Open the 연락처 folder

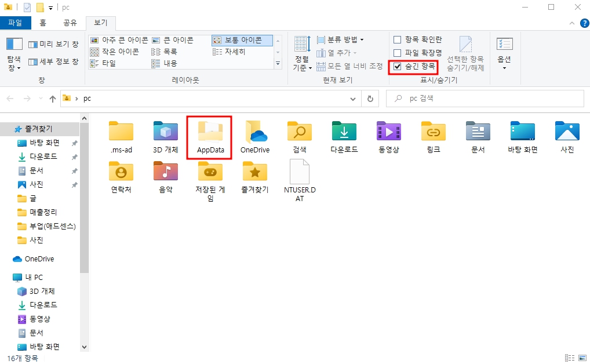pyautogui.click(x=121, y=177)
